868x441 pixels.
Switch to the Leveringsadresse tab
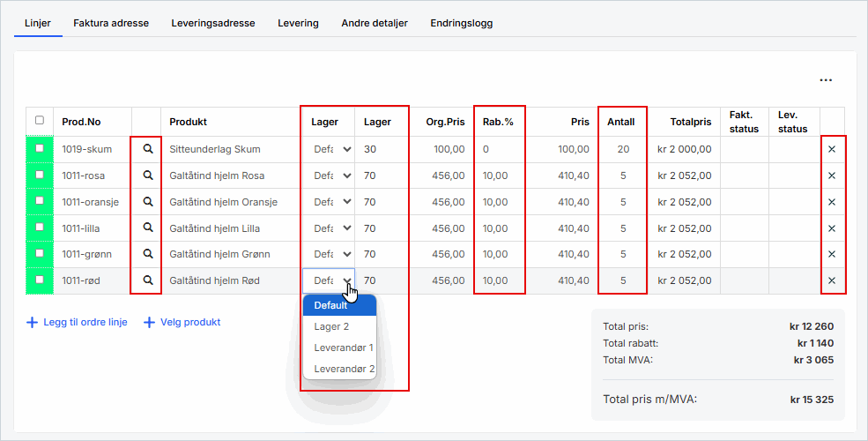tap(213, 23)
